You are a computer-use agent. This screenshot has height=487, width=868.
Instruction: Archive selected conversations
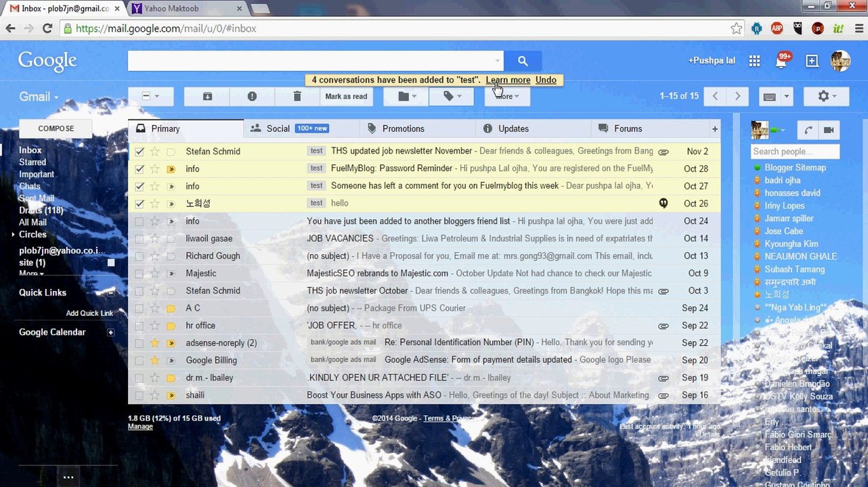click(x=207, y=97)
